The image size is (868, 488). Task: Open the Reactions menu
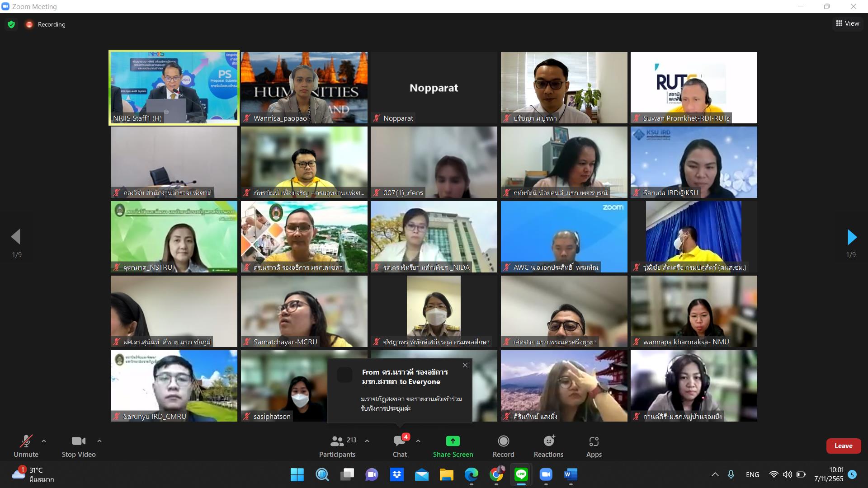pyautogui.click(x=548, y=446)
